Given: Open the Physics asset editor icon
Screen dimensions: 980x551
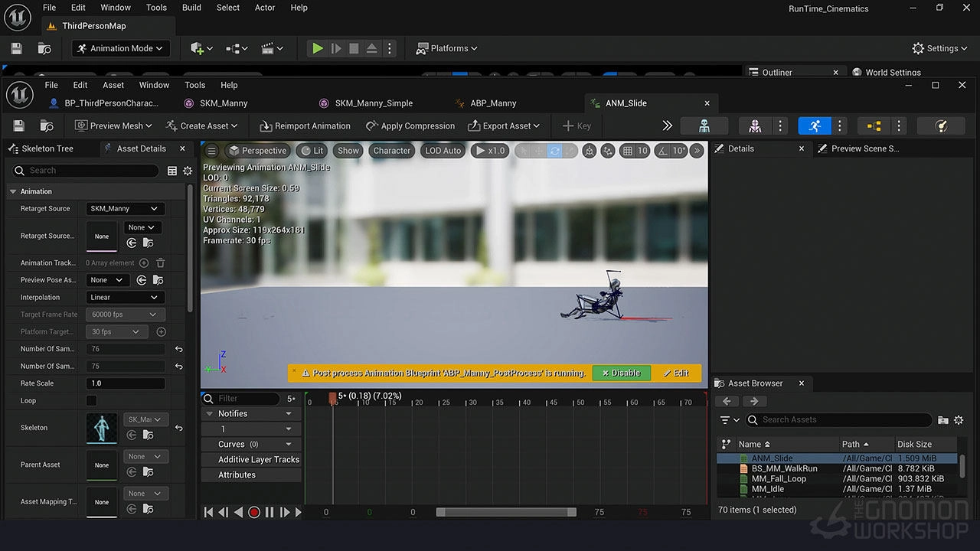Looking at the screenshot, I should tap(941, 126).
